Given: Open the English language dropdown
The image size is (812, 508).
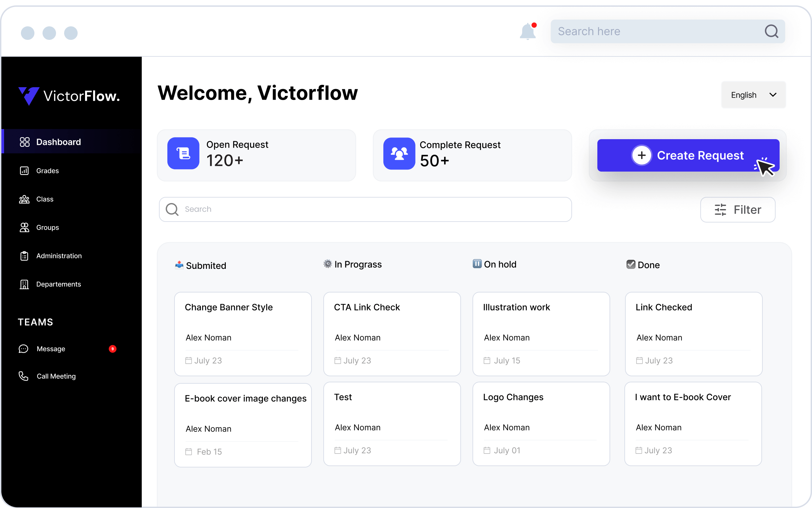Looking at the screenshot, I should click(753, 95).
